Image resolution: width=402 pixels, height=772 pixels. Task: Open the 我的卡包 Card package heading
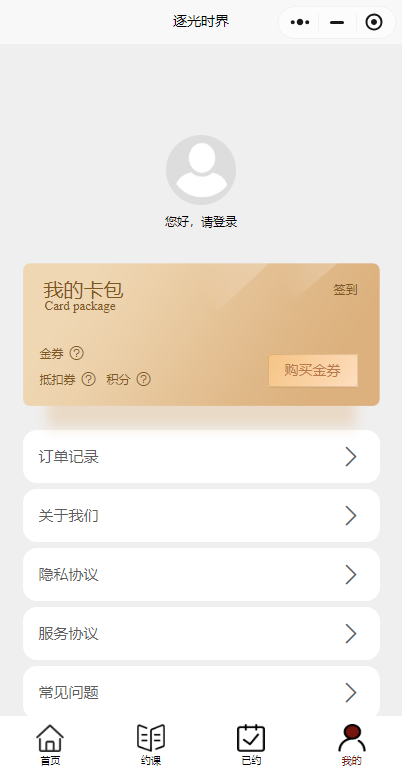tap(83, 296)
